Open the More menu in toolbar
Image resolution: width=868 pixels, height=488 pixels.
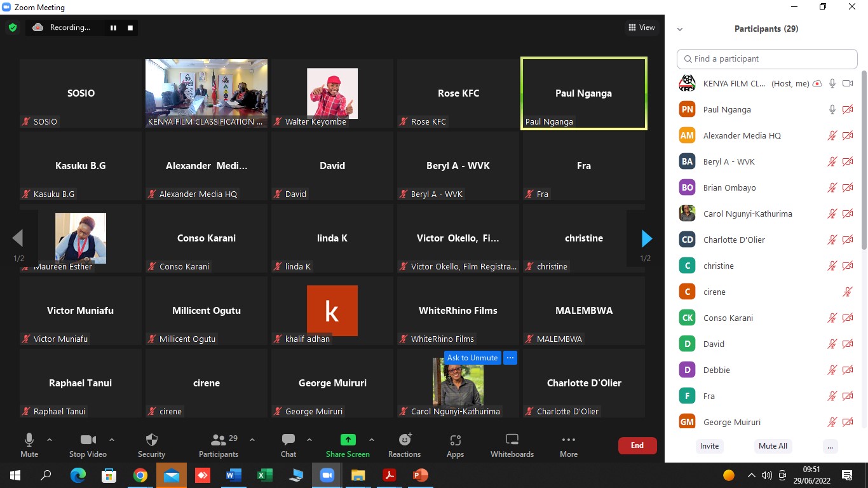click(x=568, y=445)
